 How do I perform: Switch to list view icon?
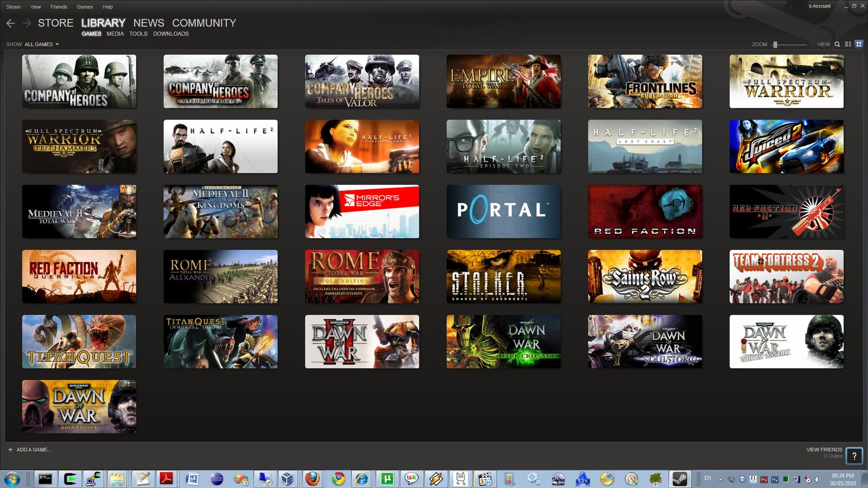click(x=848, y=44)
